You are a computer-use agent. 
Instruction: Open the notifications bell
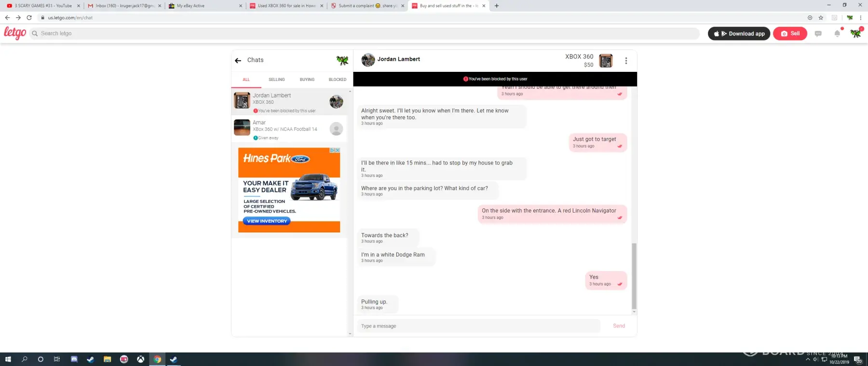click(x=837, y=33)
